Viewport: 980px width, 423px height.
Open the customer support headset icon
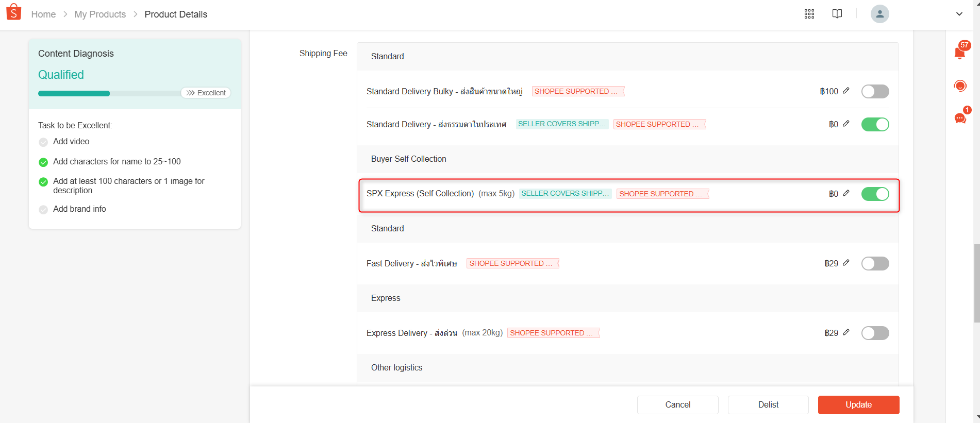[960, 86]
